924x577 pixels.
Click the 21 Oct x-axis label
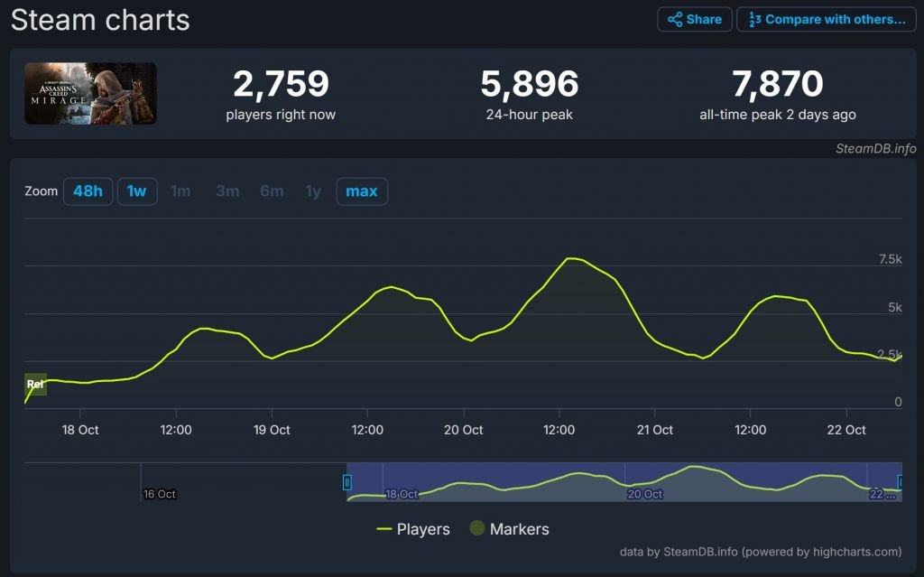[x=655, y=430]
